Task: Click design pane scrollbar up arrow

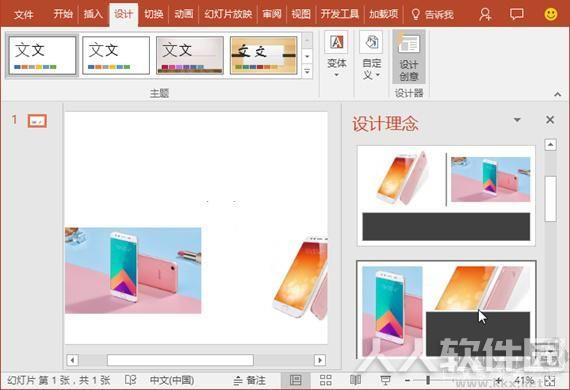Action: pos(550,145)
